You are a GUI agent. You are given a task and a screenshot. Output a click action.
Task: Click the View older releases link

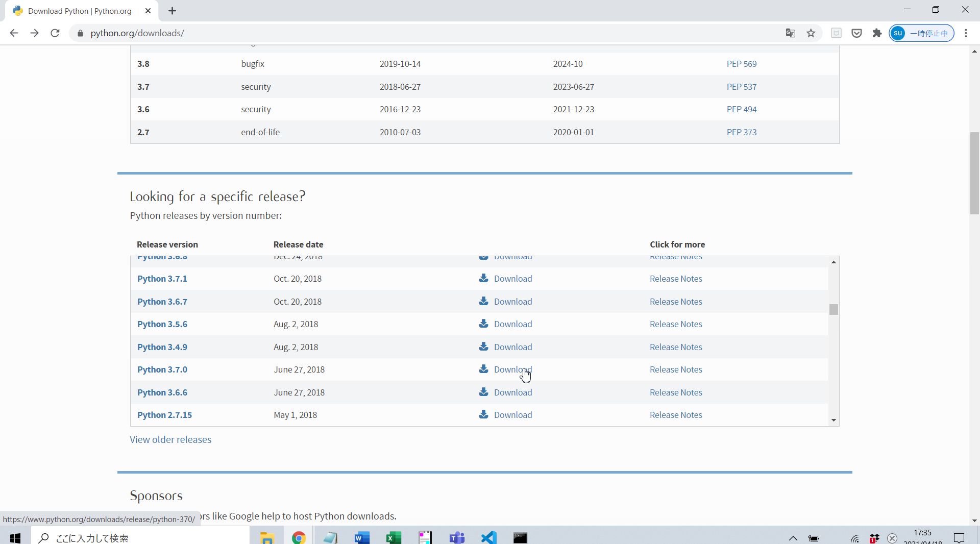click(170, 439)
